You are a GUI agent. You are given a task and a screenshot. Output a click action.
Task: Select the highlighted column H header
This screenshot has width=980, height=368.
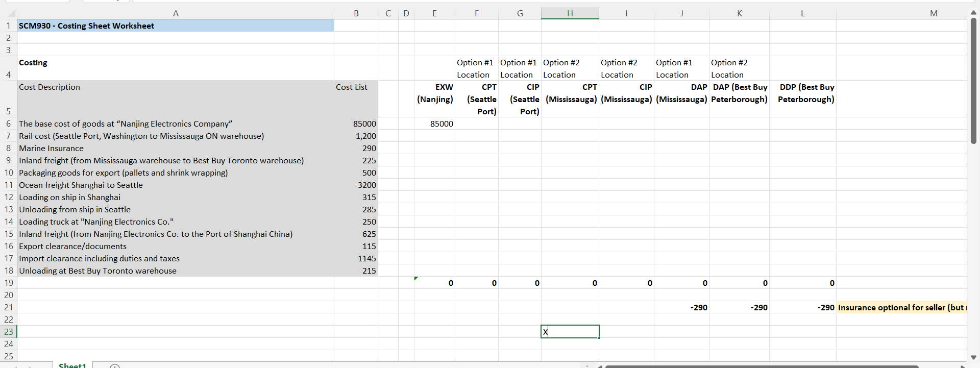point(570,13)
